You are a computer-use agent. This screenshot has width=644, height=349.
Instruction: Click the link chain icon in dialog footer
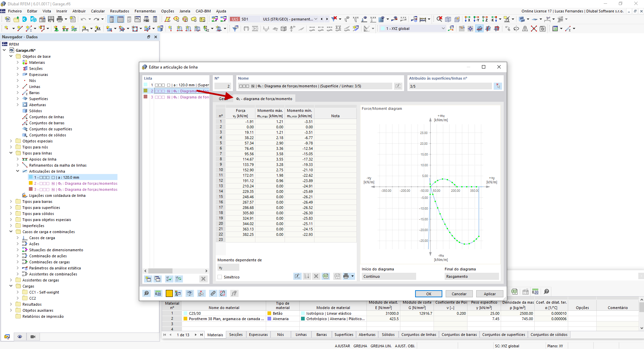click(x=213, y=294)
